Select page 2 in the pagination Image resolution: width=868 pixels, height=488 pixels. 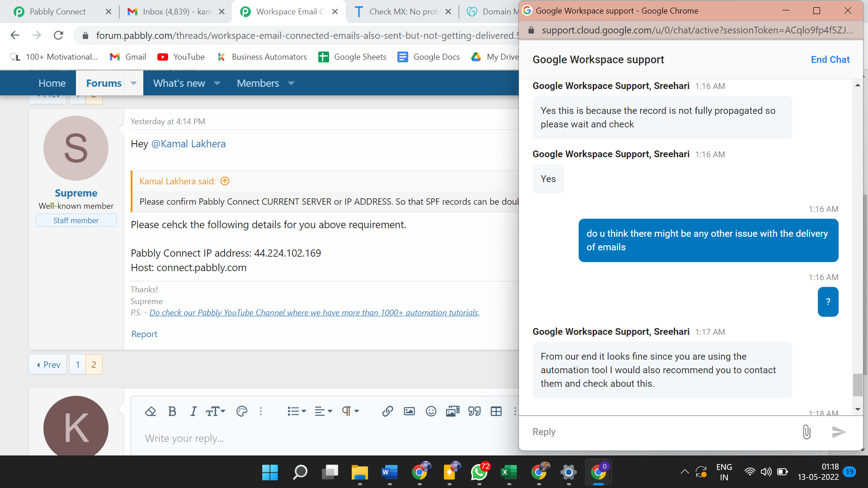coord(94,365)
